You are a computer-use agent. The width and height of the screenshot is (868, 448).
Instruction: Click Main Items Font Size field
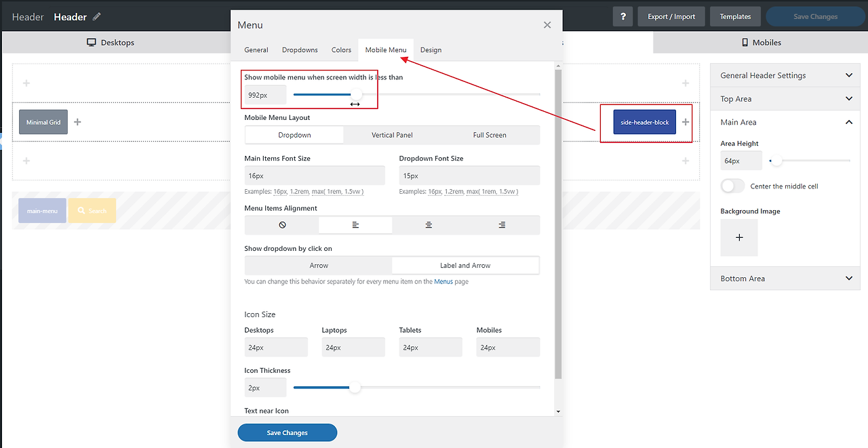click(x=315, y=176)
